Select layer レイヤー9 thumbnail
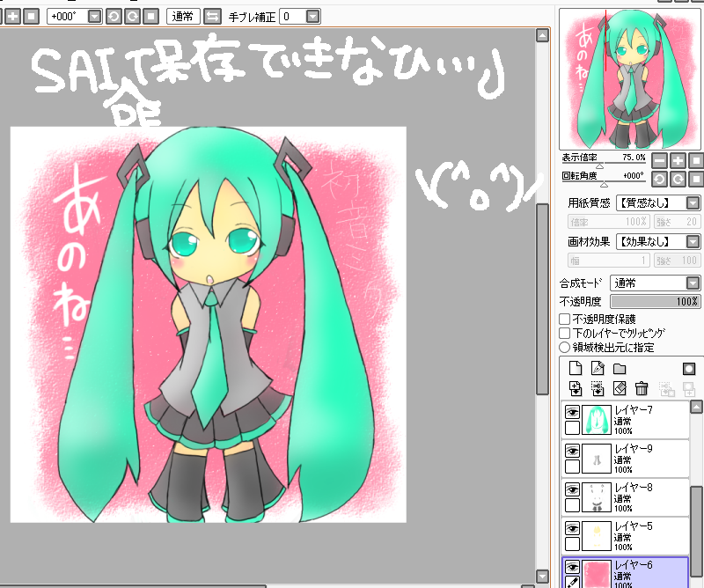The width and height of the screenshot is (704, 588). 597,459
